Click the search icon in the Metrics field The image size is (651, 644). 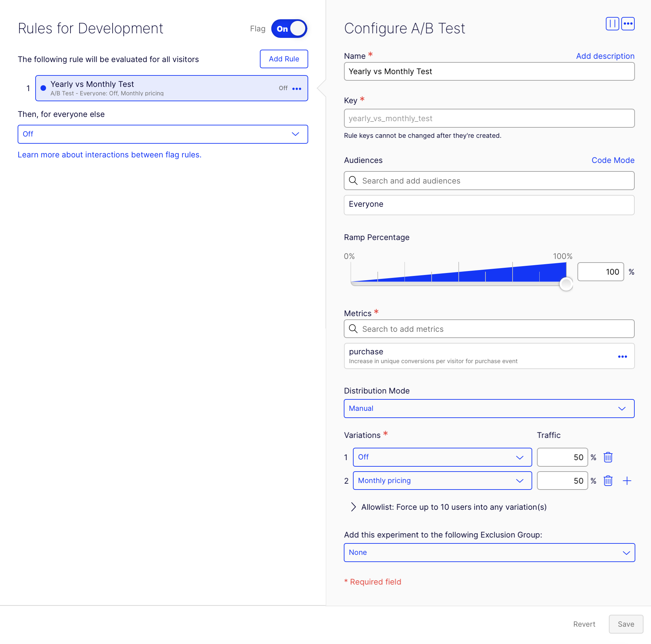point(353,329)
